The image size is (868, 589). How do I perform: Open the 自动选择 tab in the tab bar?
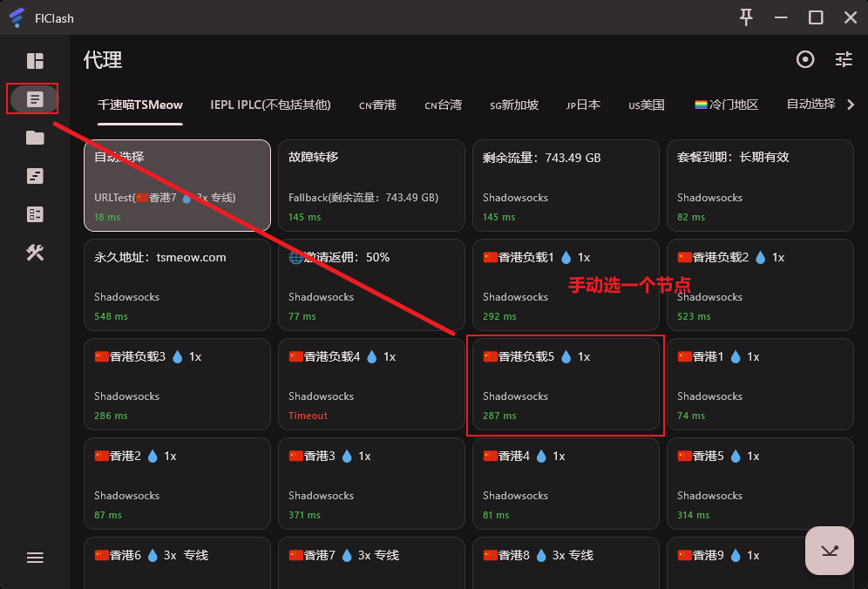tap(810, 104)
